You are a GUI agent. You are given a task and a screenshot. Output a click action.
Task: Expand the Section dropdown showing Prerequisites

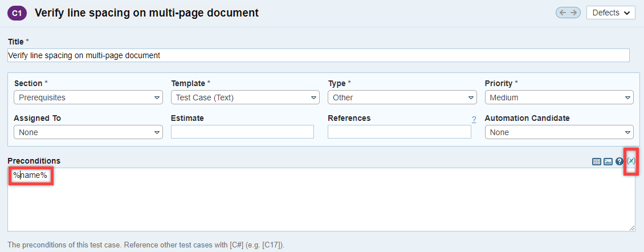pyautogui.click(x=88, y=97)
